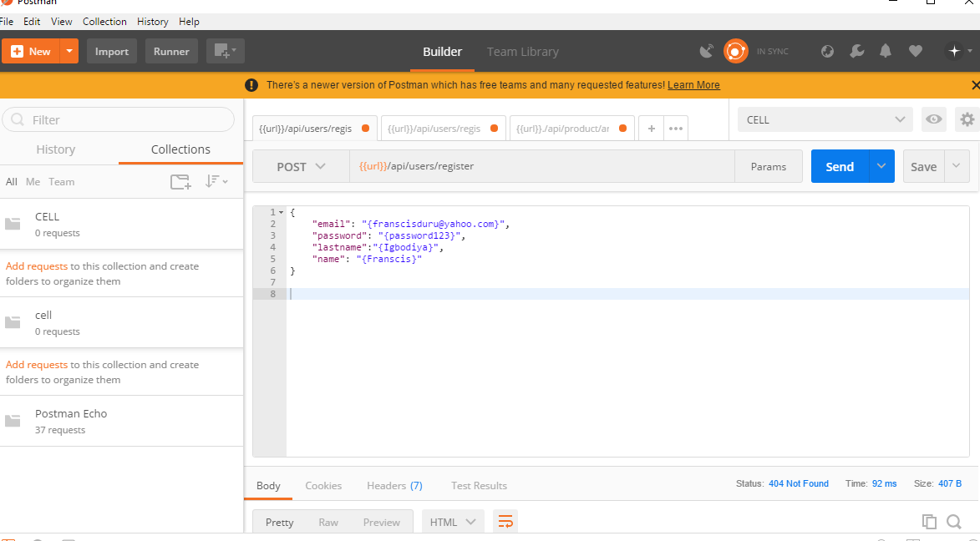The image size is (980, 541).
Task: Click the request URL field
Action: pyautogui.click(x=542, y=166)
